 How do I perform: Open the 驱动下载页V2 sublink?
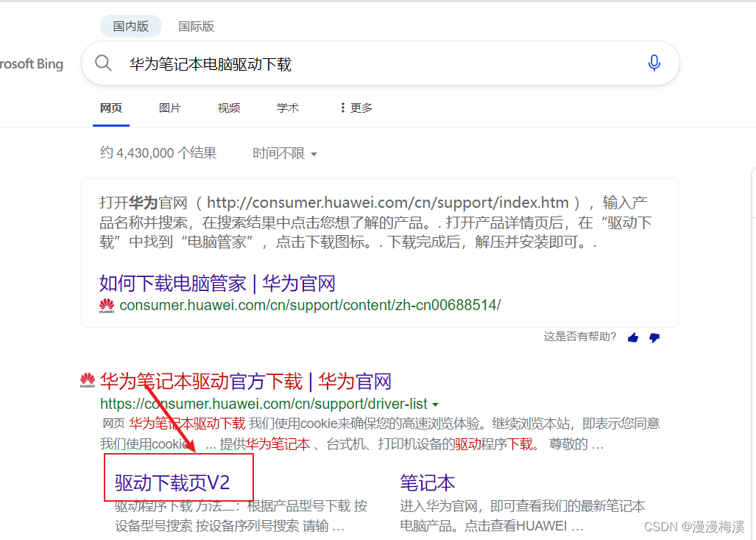(172, 483)
